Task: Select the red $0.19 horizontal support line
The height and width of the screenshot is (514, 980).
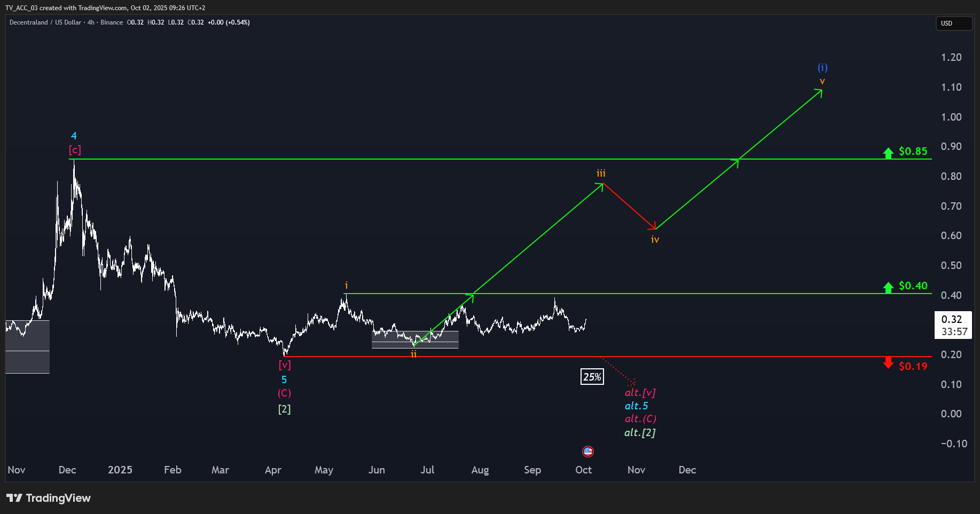Action: click(x=608, y=356)
